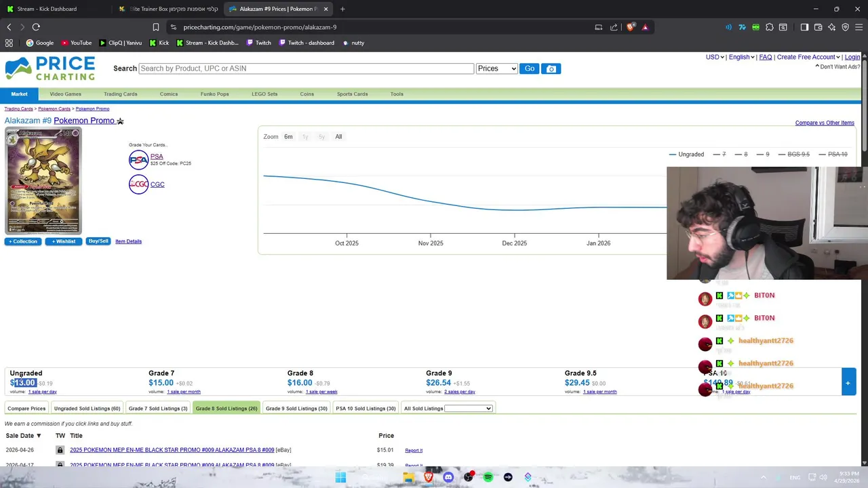
Task: Click the browser address bar URL
Action: click(260, 27)
